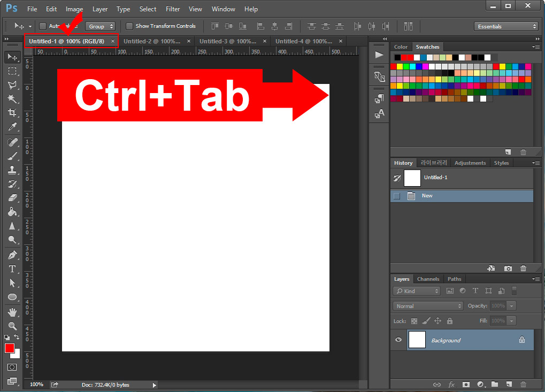Select the Eraser tool
Viewport: 545px width, 392px height.
point(12,198)
